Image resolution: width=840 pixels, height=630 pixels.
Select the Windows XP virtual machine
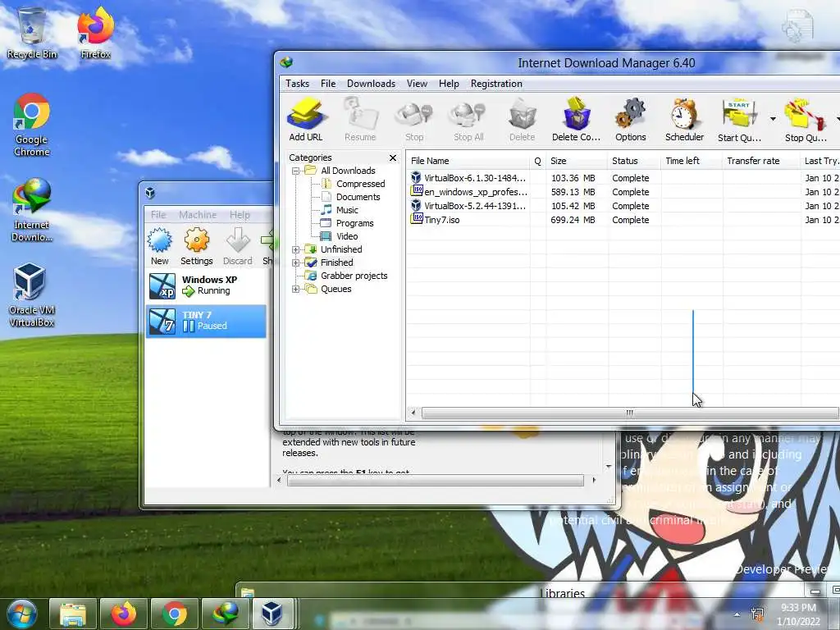tap(206, 285)
